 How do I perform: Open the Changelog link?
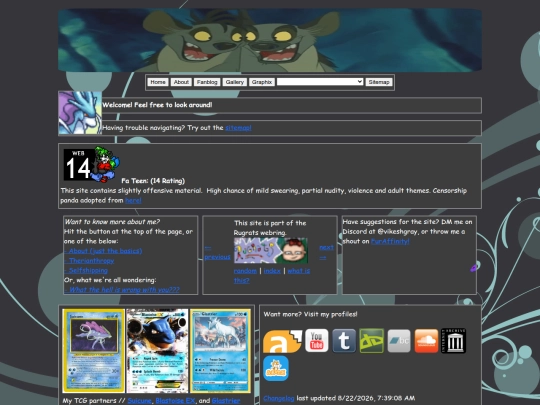[279, 398]
